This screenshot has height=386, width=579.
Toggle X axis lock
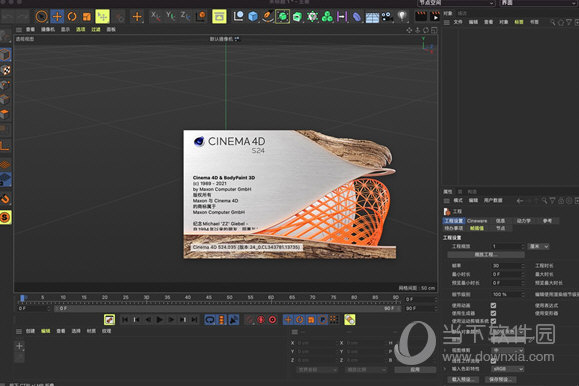[155, 16]
